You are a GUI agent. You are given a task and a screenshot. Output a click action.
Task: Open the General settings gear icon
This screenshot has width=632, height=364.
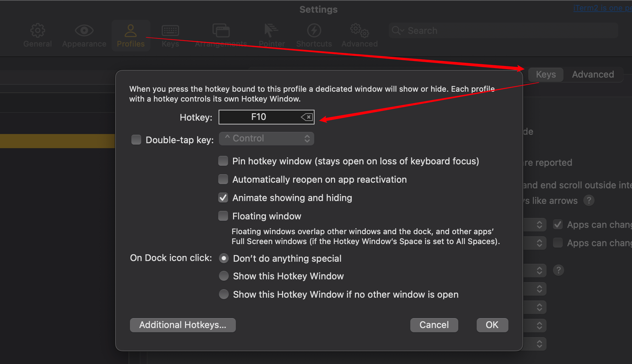coord(37,31)
